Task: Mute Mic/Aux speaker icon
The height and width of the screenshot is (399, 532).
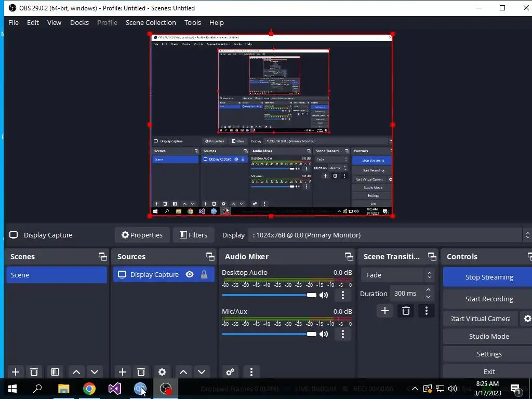Action: [x=324, y=334]
